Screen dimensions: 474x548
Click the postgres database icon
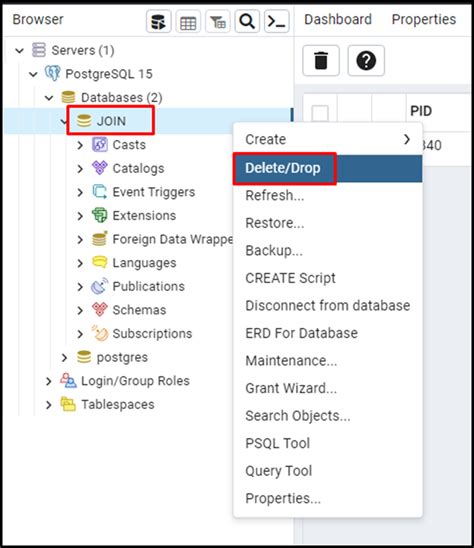coord(84,357)
